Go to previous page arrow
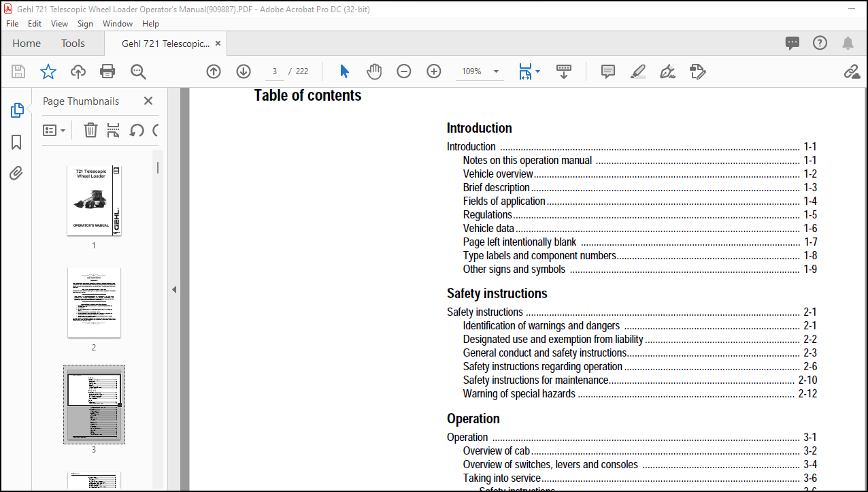868x492 pixels. [x=214, y=71]
